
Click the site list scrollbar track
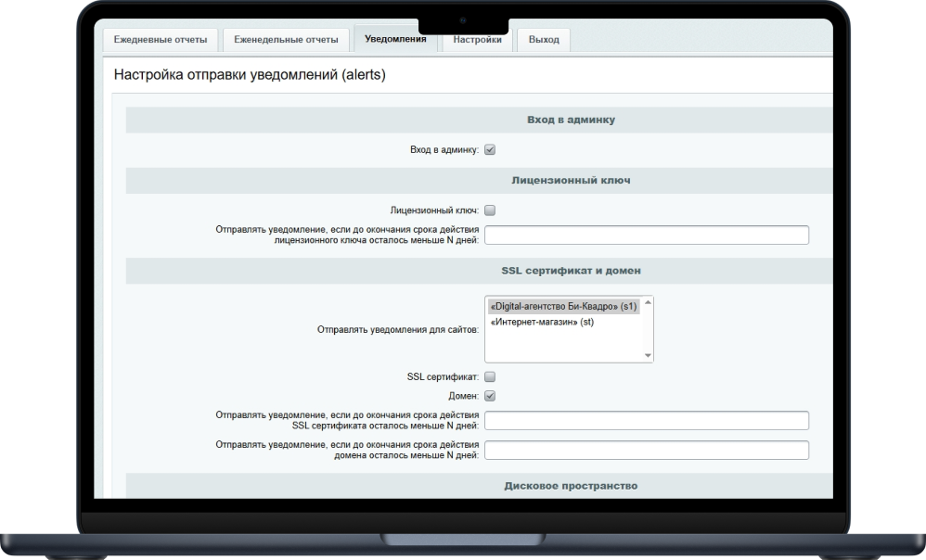tap(648, 329)
